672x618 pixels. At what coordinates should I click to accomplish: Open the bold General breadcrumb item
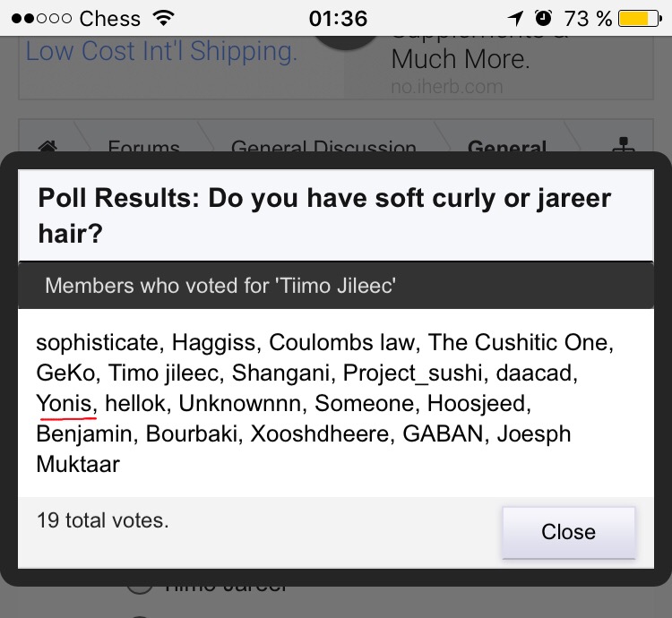point(507,148)
